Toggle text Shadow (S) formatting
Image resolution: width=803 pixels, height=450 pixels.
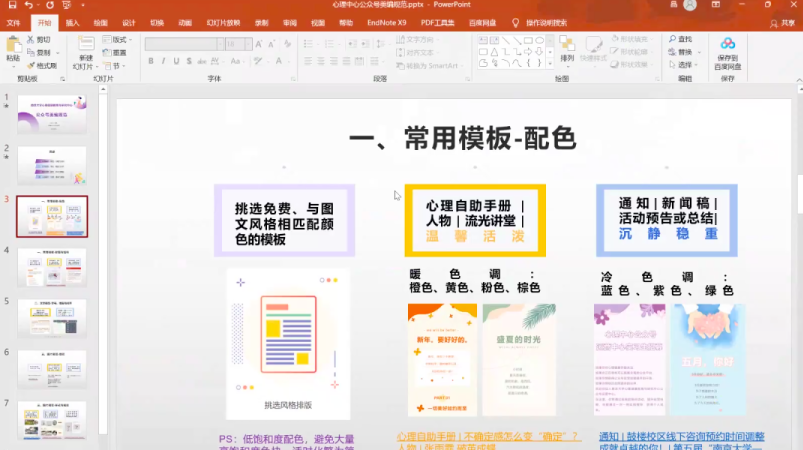189,61
